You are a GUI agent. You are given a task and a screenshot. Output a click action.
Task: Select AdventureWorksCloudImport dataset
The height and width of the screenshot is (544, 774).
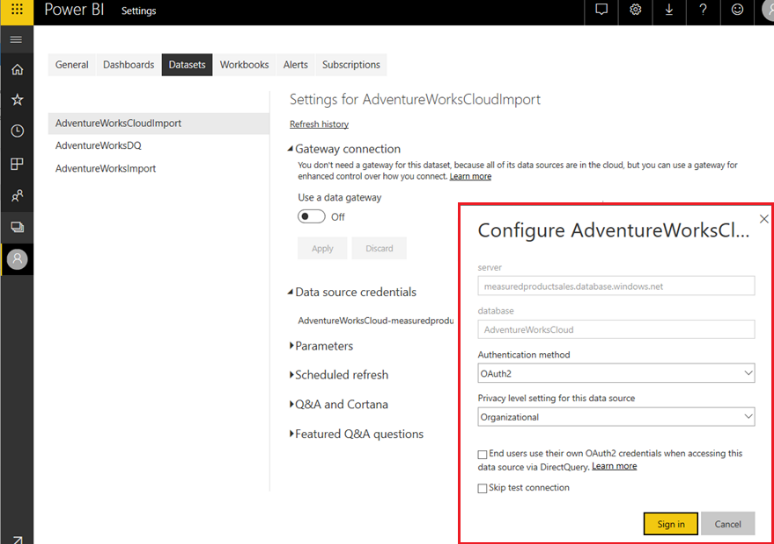click(x=158, y=123)
